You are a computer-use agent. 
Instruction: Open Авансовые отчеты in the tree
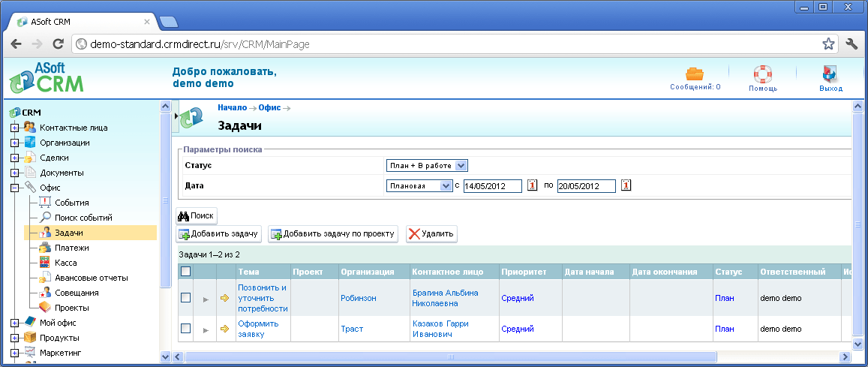(x=92, y=278)
